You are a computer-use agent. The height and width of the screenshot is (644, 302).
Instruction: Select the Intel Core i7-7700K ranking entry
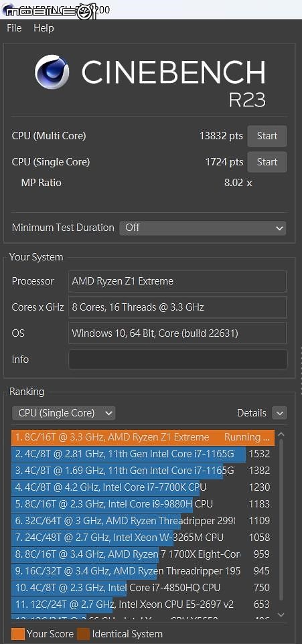143,487
